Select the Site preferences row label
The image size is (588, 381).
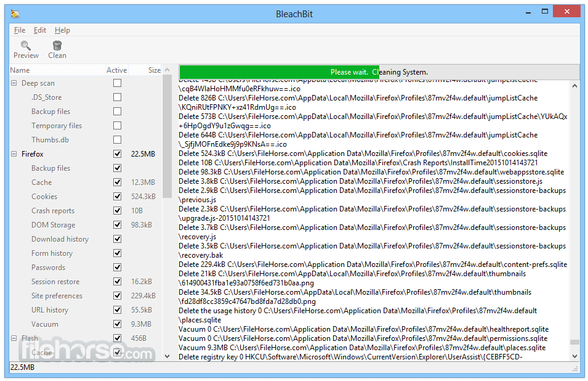57,296
